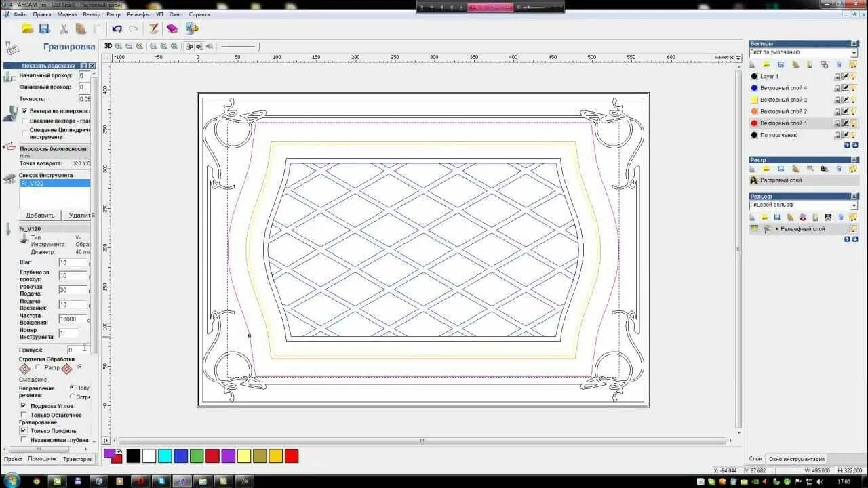Viewport: 868px width, 488px height.
Task: Click merge layers icon in Векторы toolbar
Action: [824, 64]
